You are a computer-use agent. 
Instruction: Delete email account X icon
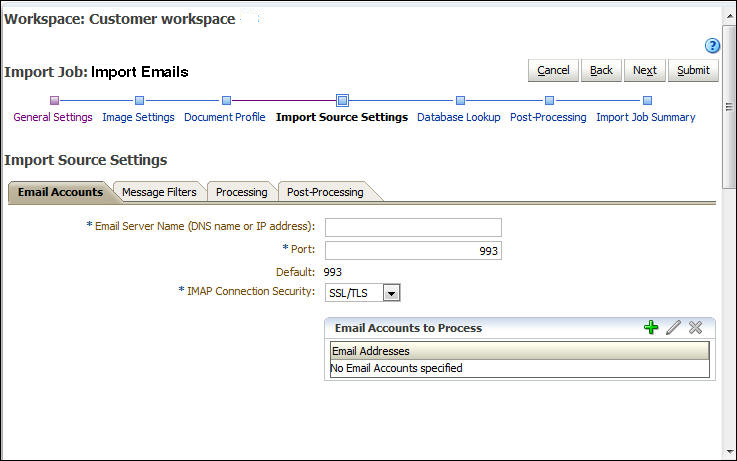695,327
